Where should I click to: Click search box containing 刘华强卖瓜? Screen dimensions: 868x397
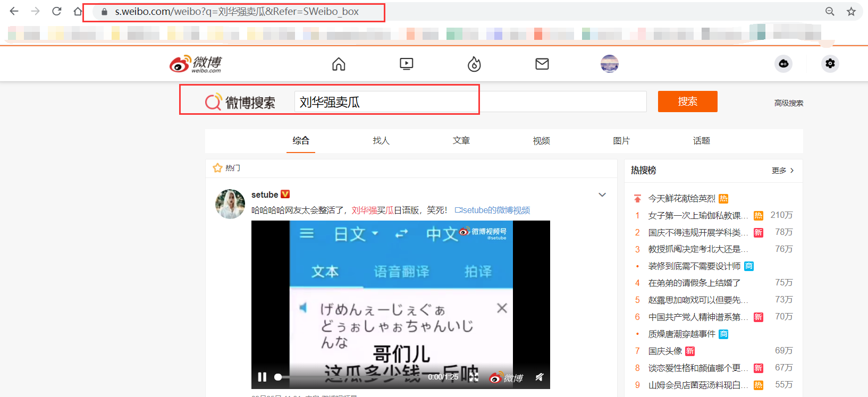click(470, 102)
